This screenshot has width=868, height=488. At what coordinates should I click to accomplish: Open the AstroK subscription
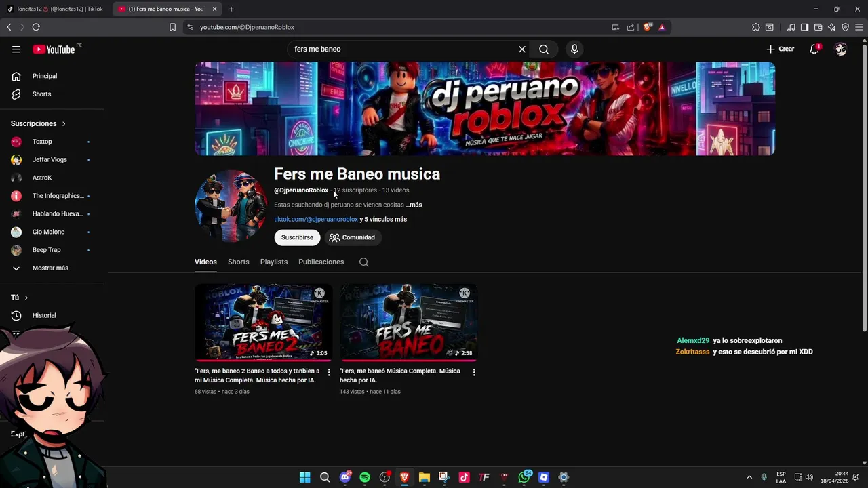pos(42,178)
